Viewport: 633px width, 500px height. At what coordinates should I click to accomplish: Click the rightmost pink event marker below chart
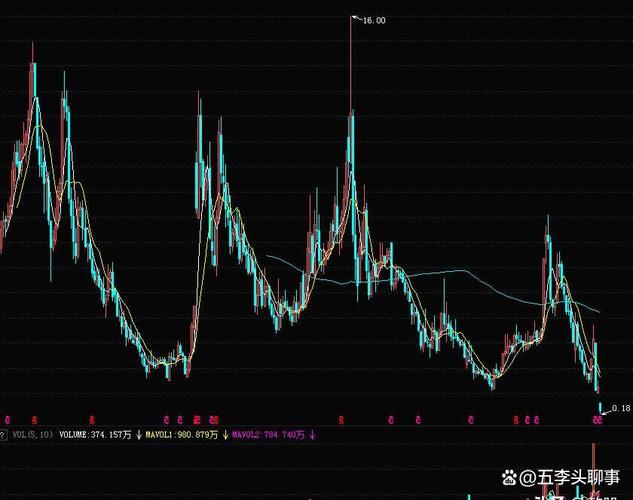coord(601,419)
